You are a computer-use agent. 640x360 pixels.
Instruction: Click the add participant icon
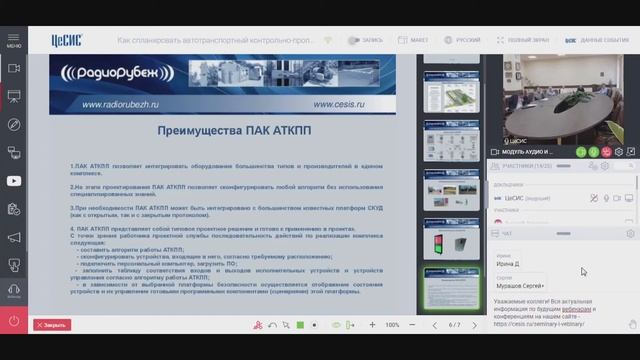pos(593,166)
